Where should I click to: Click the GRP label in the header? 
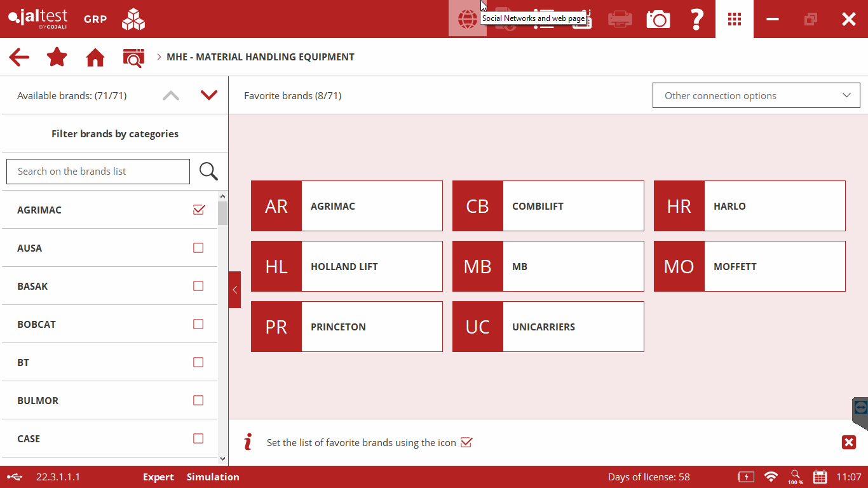(95, 19)
